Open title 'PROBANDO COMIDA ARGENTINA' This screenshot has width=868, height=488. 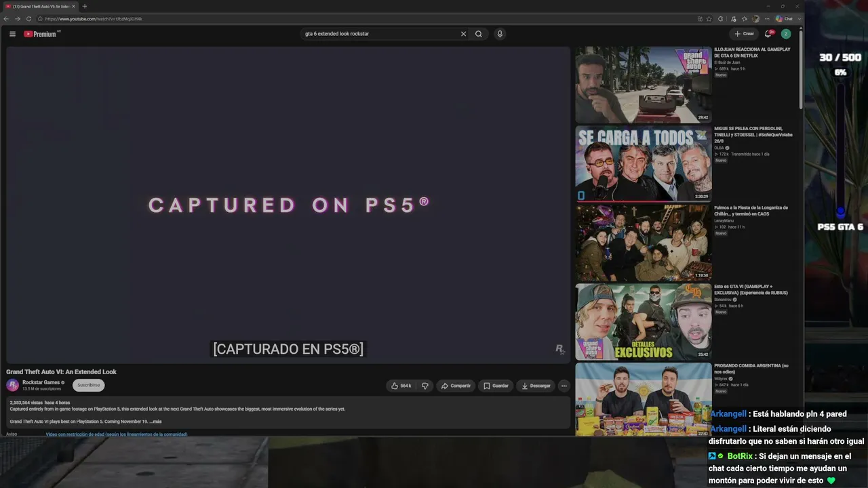[751, 368]
